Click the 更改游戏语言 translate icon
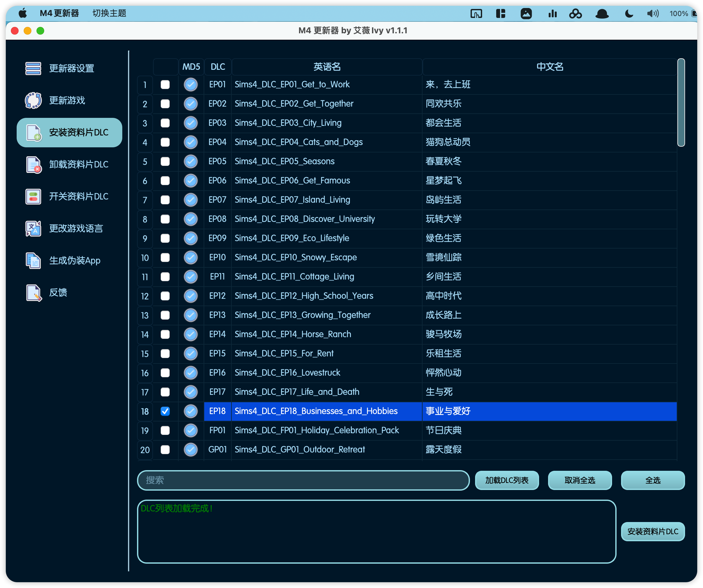Image resolution: width=703 pixels, height=588 pixels. tap(33, 229)
